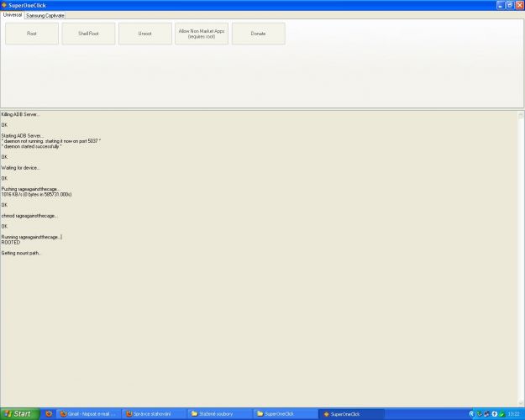Image resolution: width=525 pixels, height=420 pixels.
Task: Click the log scrollbar up arrow
Action: point(521,115)
